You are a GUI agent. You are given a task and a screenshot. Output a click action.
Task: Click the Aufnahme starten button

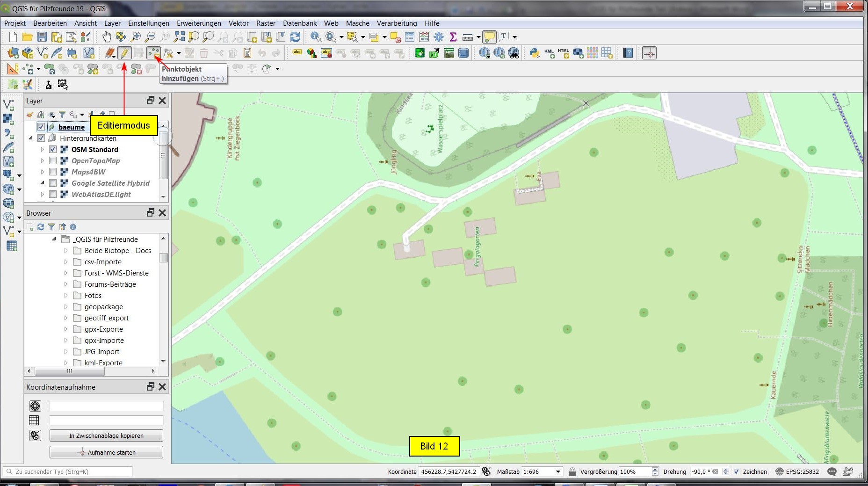[106, 452]
